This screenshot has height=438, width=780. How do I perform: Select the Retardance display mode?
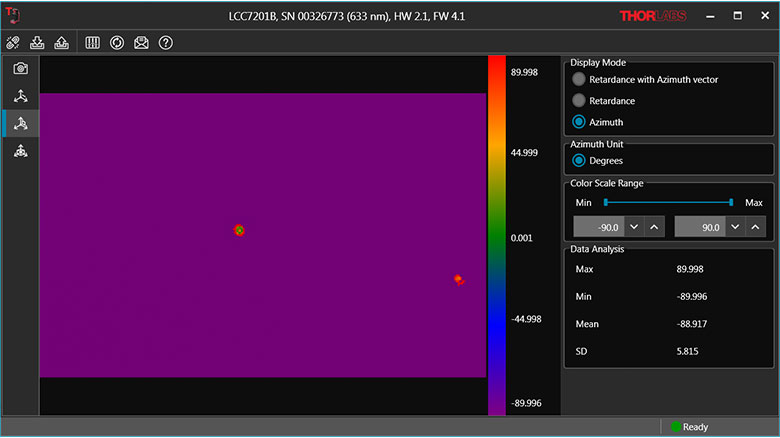(x=579, y=101)
